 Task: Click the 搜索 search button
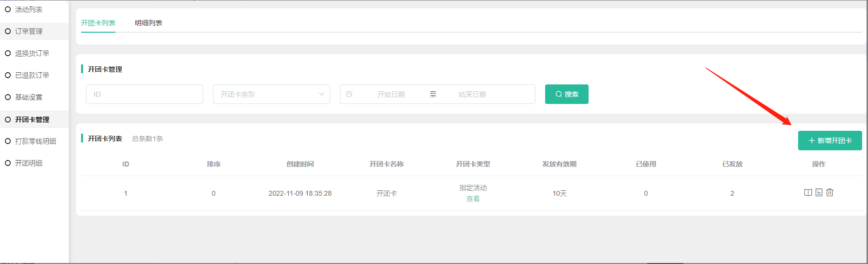567,94
